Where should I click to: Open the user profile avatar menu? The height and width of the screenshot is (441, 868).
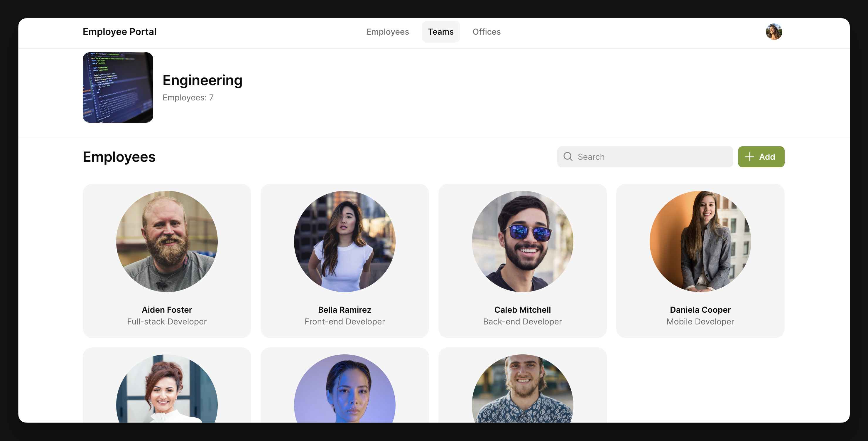coord(774,32)
